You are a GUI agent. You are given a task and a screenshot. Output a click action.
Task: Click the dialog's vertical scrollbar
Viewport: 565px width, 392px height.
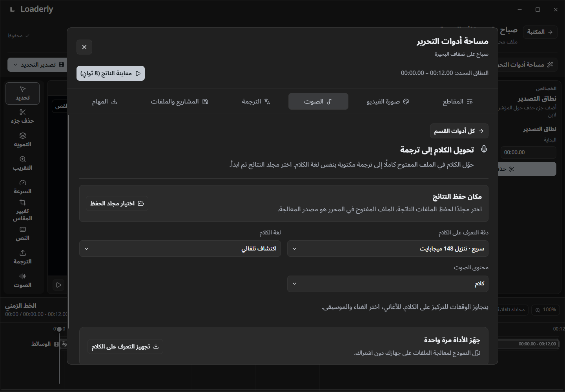click(x=68, y=221)
